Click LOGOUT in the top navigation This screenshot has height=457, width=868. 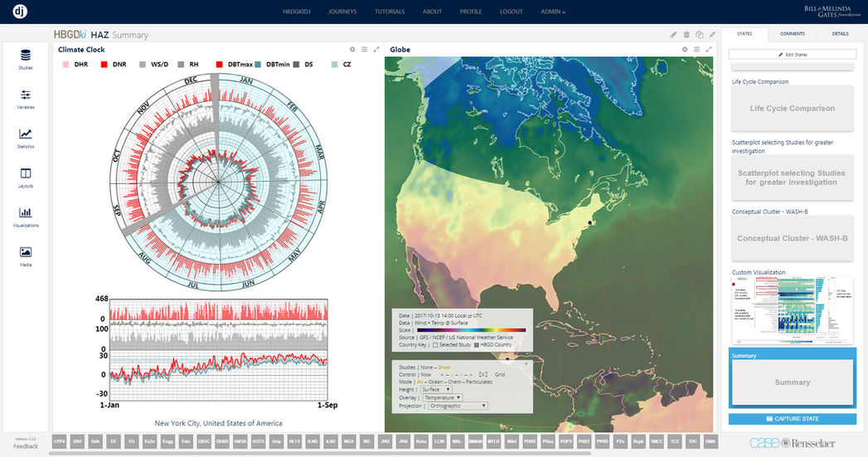(x=511, y=12)
